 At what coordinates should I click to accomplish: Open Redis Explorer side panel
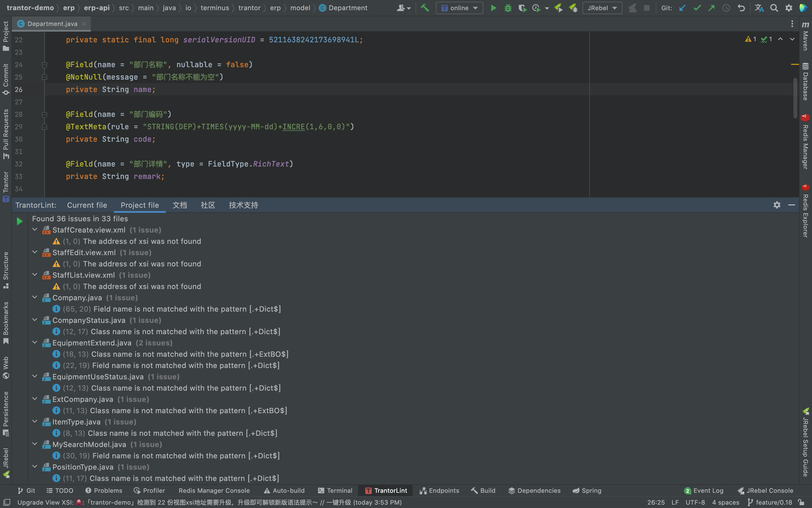(805, 211)
